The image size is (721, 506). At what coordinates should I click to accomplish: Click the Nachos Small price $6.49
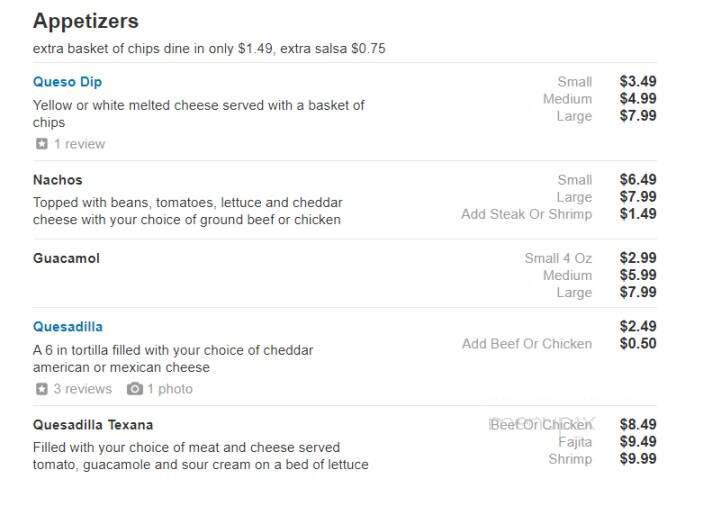coord(638,179)
